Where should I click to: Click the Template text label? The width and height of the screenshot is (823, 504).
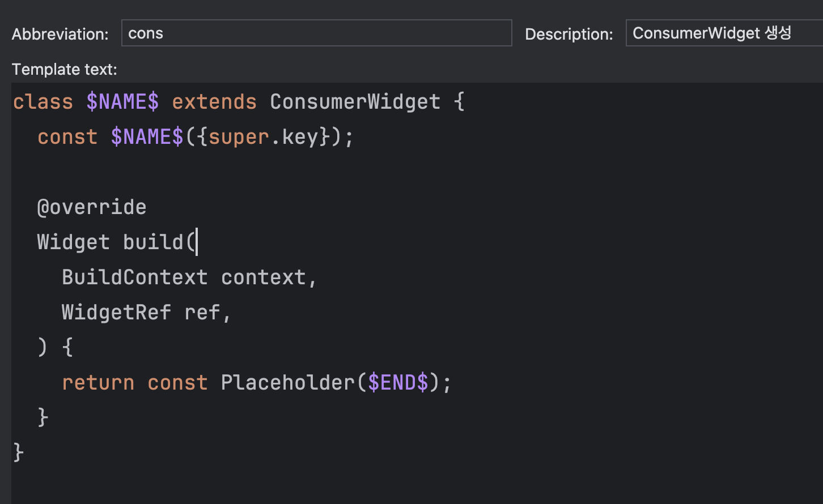pyautogui.click(x=64, y=69)
